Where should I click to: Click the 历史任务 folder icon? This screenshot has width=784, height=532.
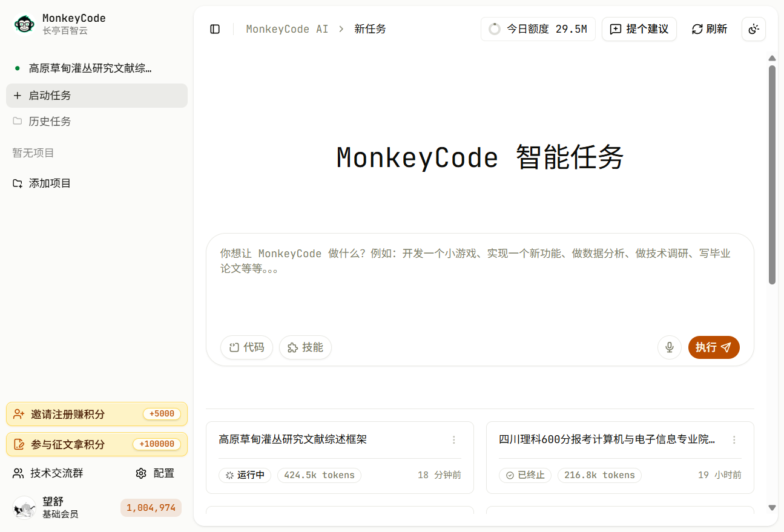tap(18, 121)
